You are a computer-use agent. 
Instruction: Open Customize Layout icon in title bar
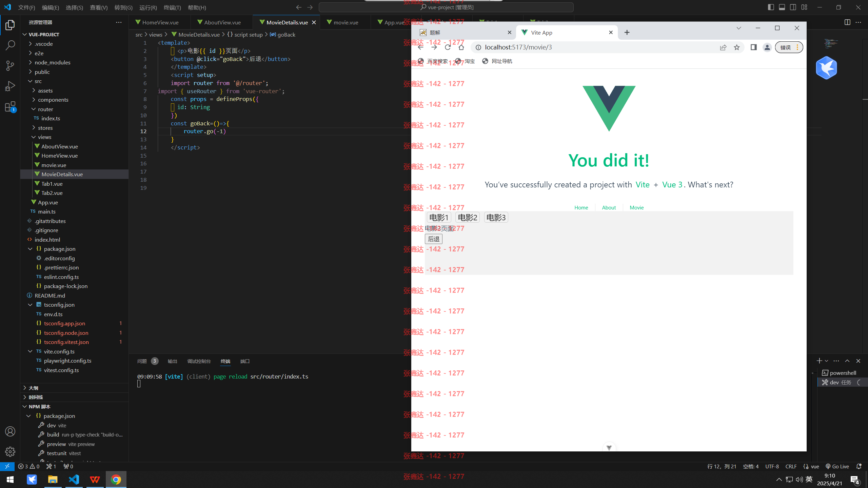(804, 7)
